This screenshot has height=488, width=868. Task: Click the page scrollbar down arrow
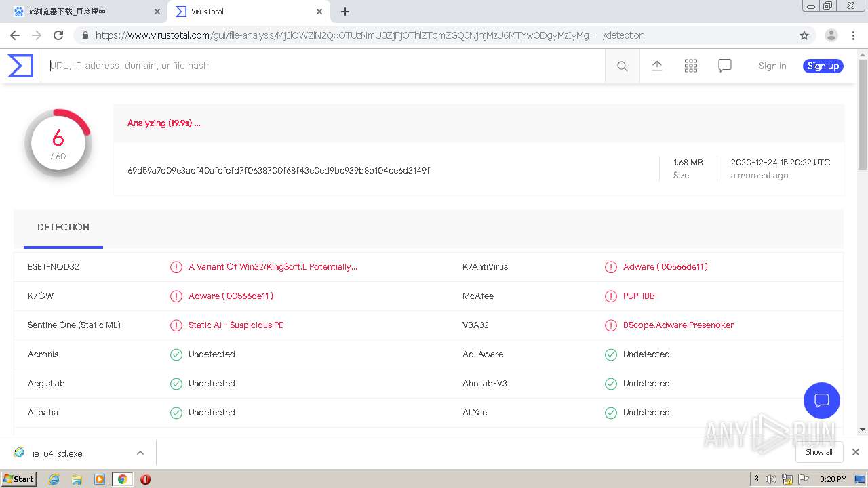863,430
